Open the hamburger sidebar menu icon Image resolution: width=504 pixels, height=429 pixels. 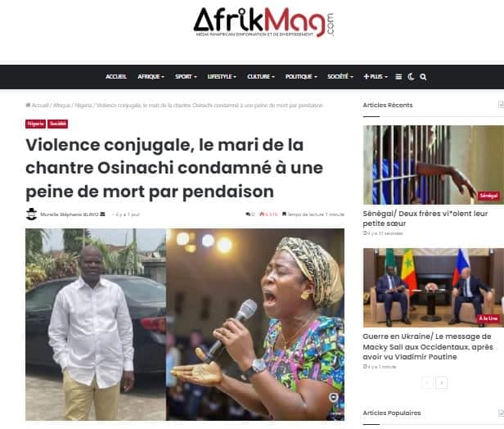pyautogui.click(x=398, y=77)
